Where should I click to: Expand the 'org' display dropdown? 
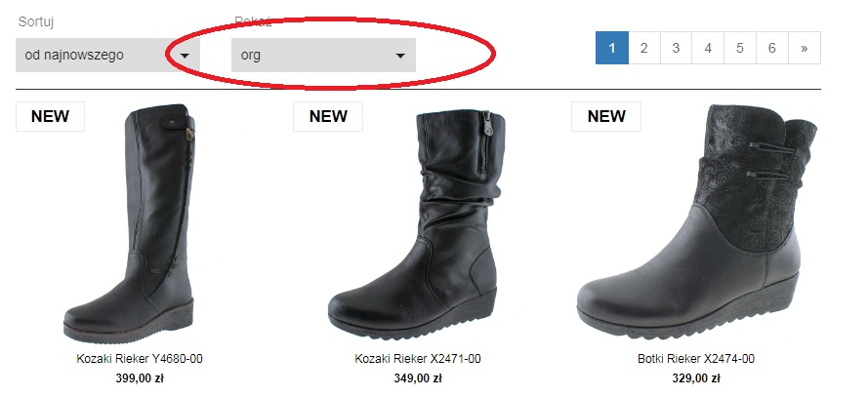click(323, 56)
